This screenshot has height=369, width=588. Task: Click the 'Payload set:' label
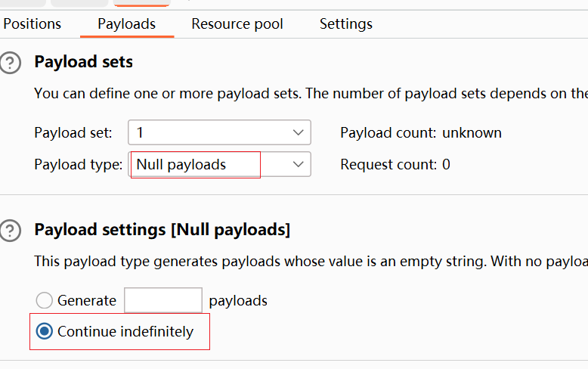point(73,133)
